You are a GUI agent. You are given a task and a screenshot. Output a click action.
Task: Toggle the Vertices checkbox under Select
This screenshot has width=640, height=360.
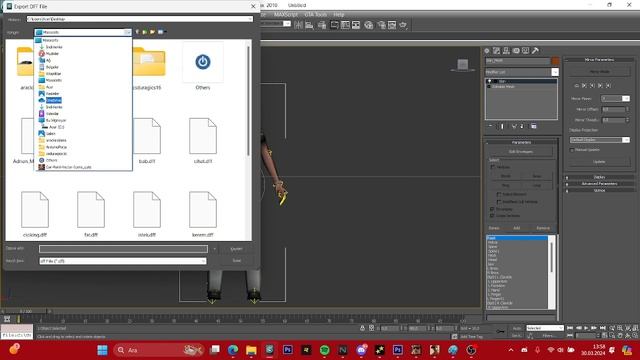pyautogui.click(x=493, y=167)
